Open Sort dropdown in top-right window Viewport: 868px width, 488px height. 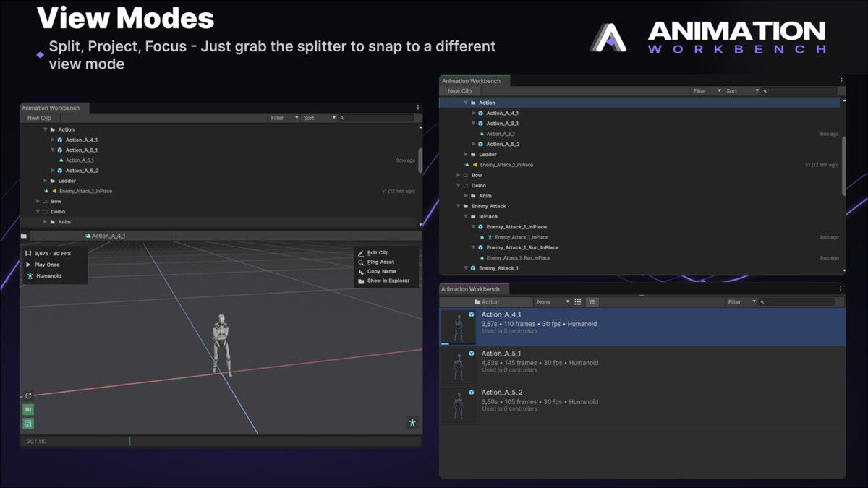click(x=742, y=91)
